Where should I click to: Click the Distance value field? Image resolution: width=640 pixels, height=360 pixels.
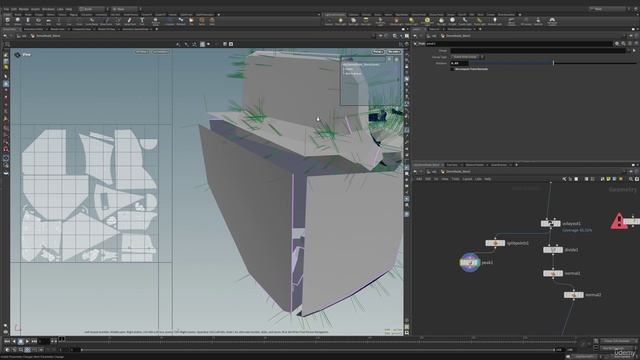coord(459,63)
